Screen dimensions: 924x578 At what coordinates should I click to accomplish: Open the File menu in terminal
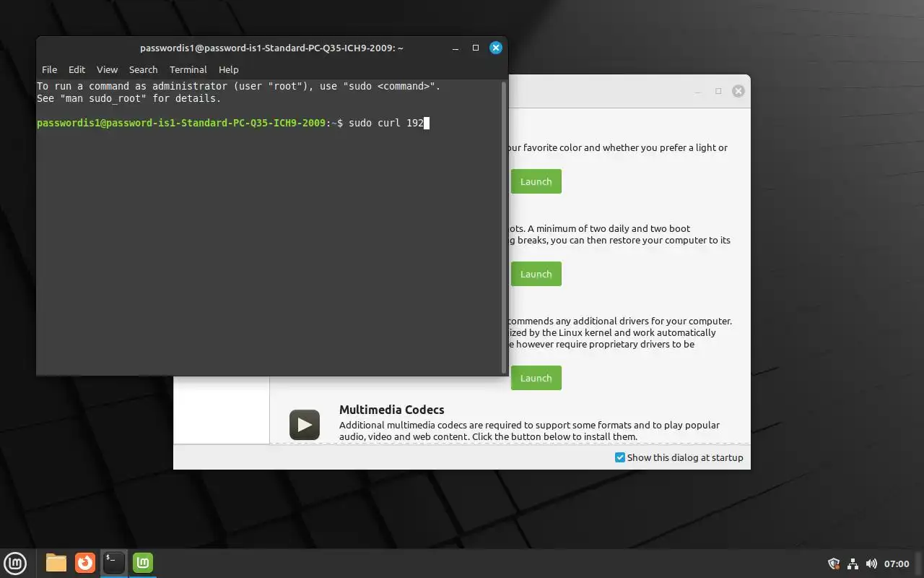(49, 69)
